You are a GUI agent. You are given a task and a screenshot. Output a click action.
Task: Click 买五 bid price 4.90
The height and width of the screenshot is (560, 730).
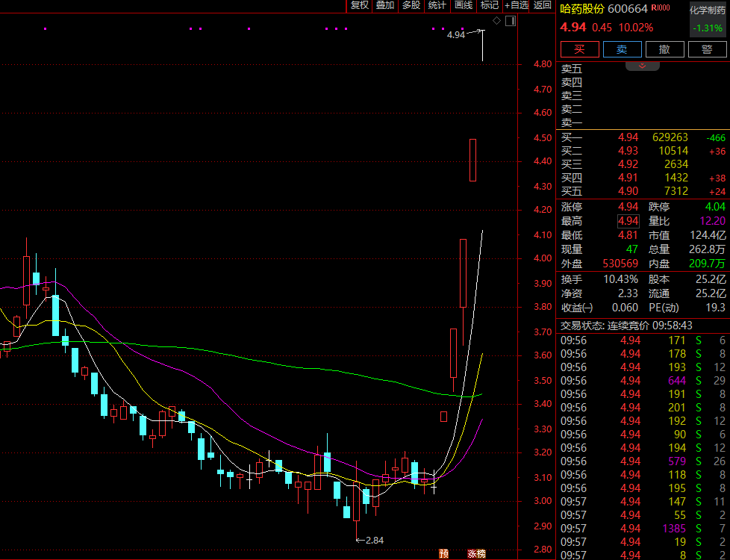pos(628,191)
